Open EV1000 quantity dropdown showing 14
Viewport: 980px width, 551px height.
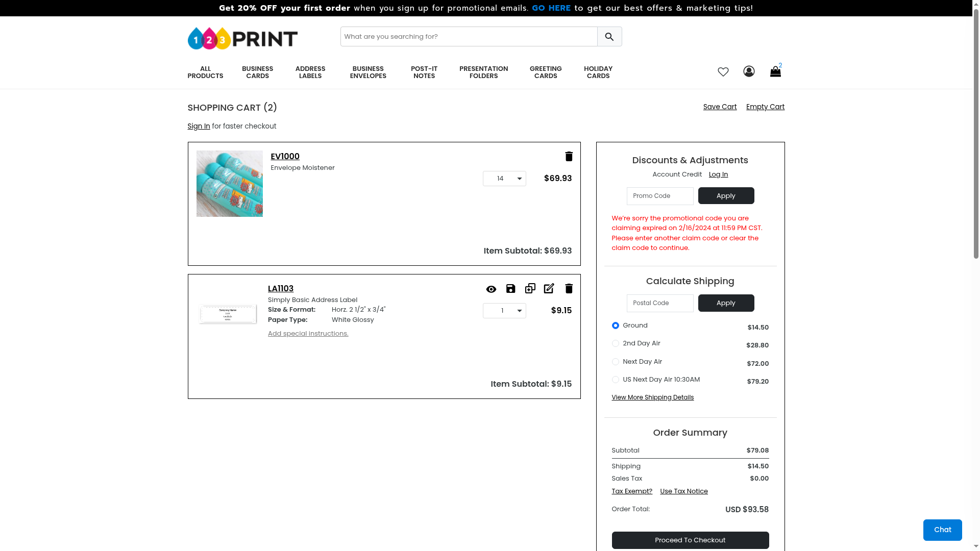click(x=504, y=179)
